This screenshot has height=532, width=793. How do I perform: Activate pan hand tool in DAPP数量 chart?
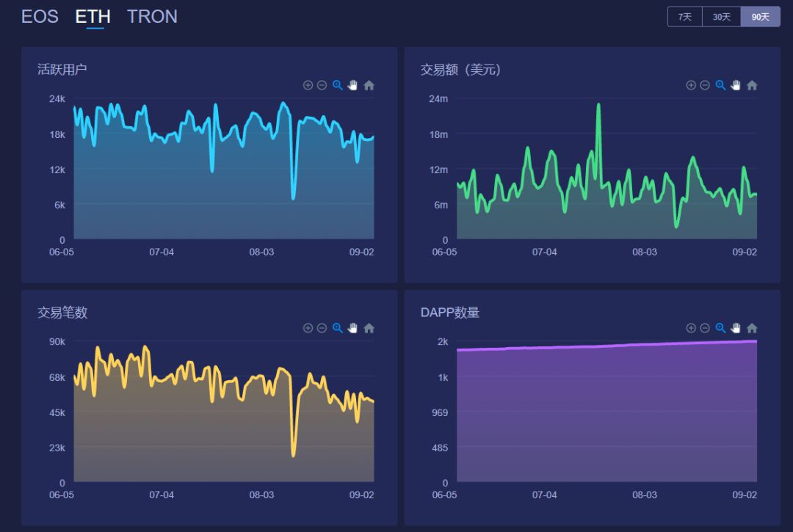pyautogui.click(x=736, y=329)
